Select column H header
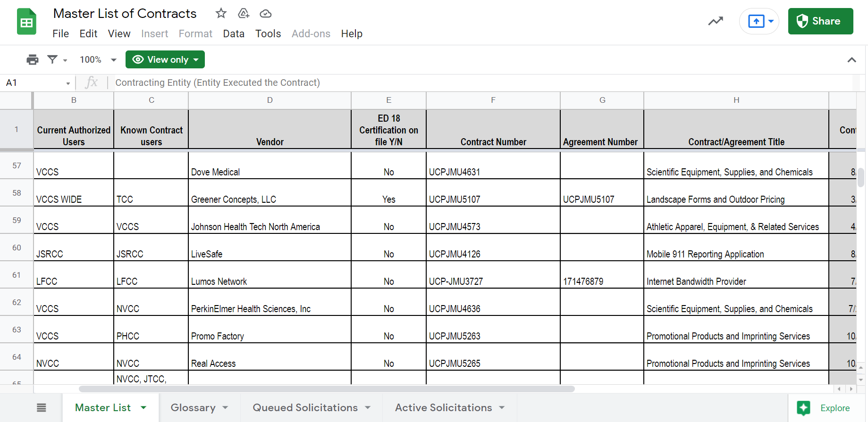The height and width of the screenshot is (422, 868). (x=736, y=100)
